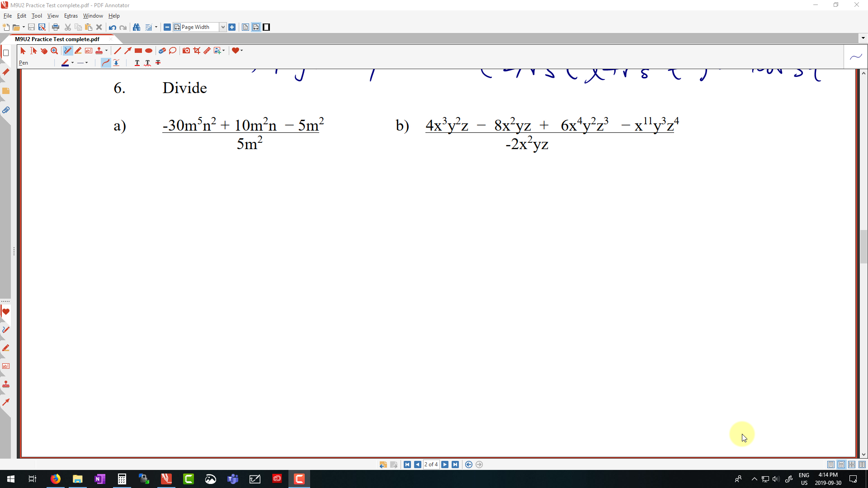868x488 pixels.
Task: Create a new document
Action: click(6, 27)
